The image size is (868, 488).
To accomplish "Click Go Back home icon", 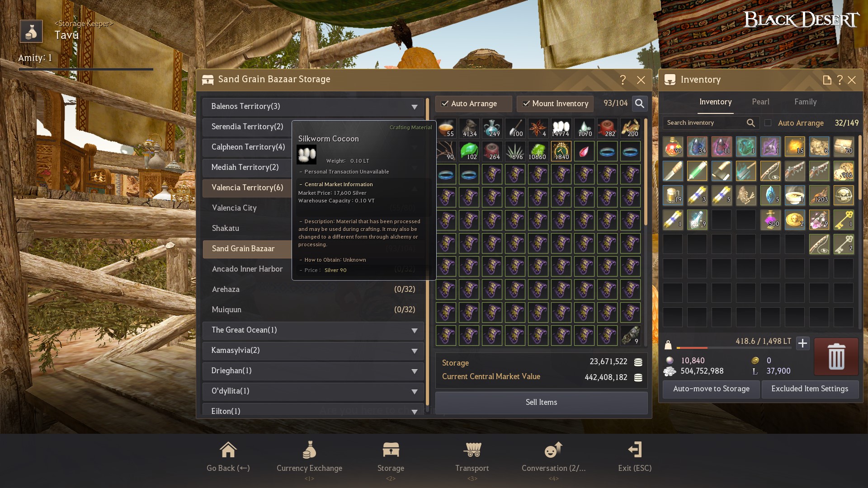I will (x=228, y=450).
